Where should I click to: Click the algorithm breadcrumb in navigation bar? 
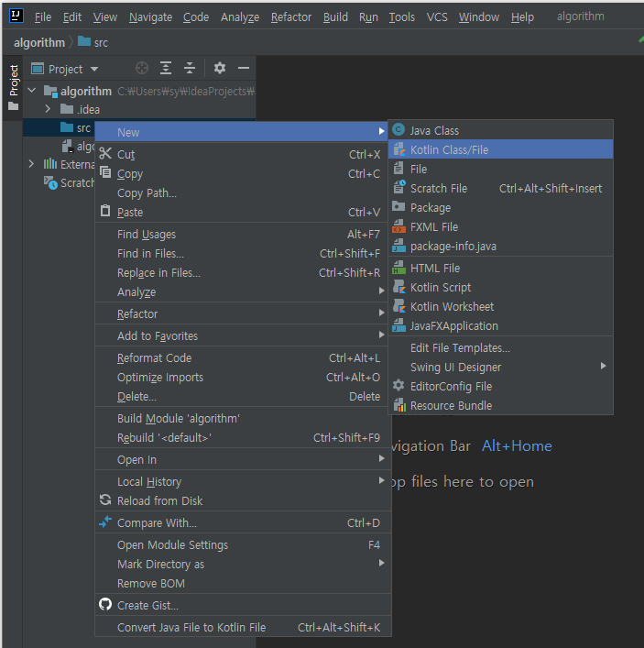point(39,42)
